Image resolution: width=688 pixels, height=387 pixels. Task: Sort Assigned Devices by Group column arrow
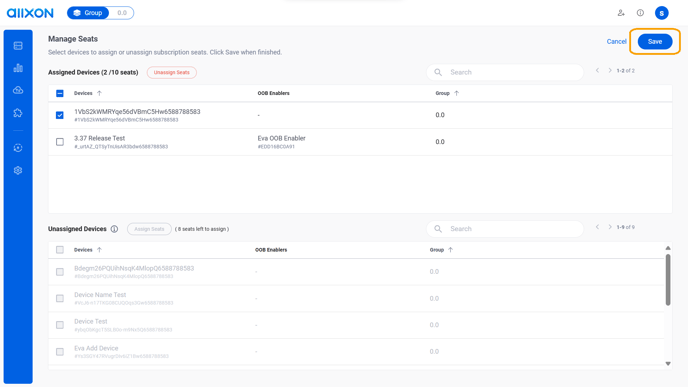click(456, 93)
